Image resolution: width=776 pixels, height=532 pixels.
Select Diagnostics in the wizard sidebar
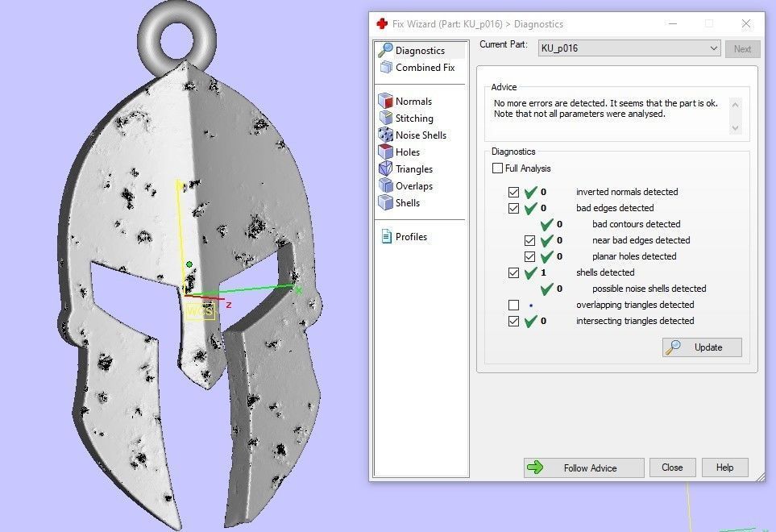click(420, 51)
